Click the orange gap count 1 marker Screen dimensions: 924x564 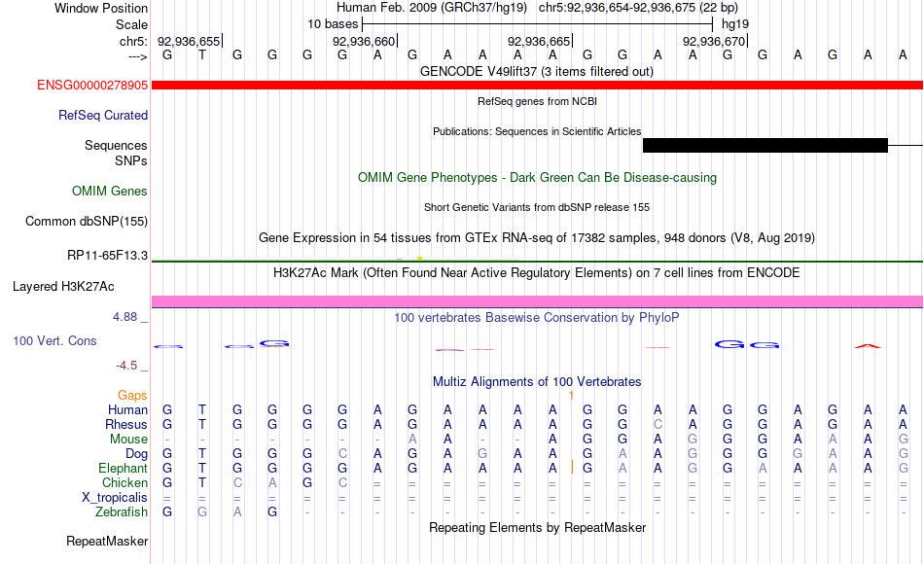571,396
